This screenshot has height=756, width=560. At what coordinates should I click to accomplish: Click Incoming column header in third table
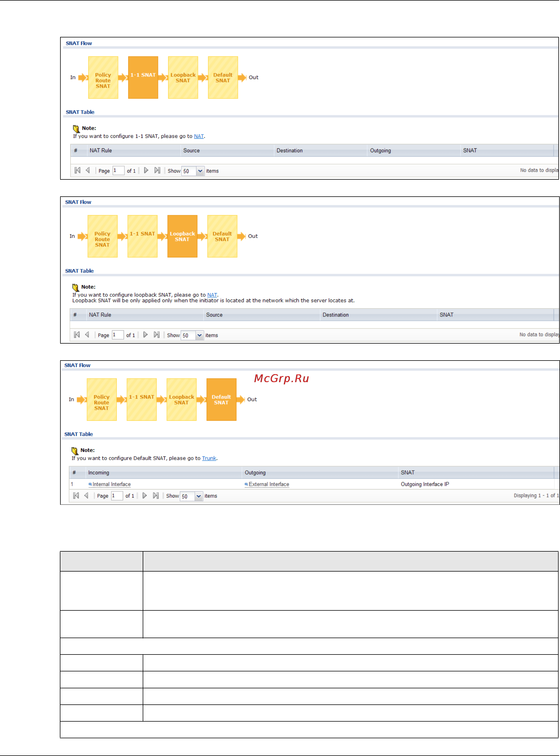(x=164, y=473)
